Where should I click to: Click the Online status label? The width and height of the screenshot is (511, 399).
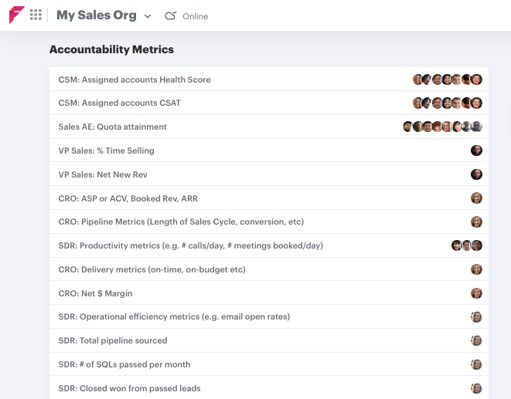pos(195,16)
